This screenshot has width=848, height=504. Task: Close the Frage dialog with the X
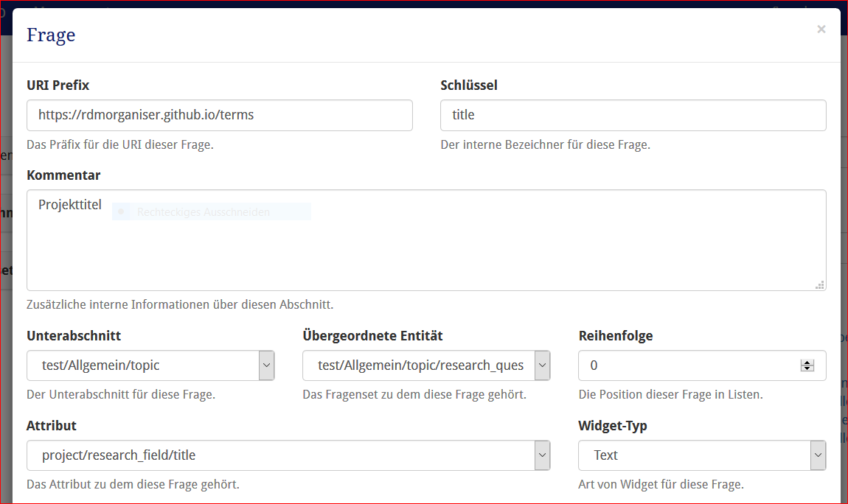pyautogui.click(x=821, y=29)
